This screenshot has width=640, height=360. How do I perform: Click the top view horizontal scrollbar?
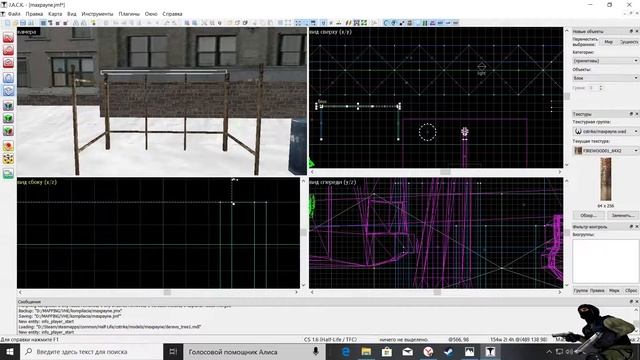436,172
